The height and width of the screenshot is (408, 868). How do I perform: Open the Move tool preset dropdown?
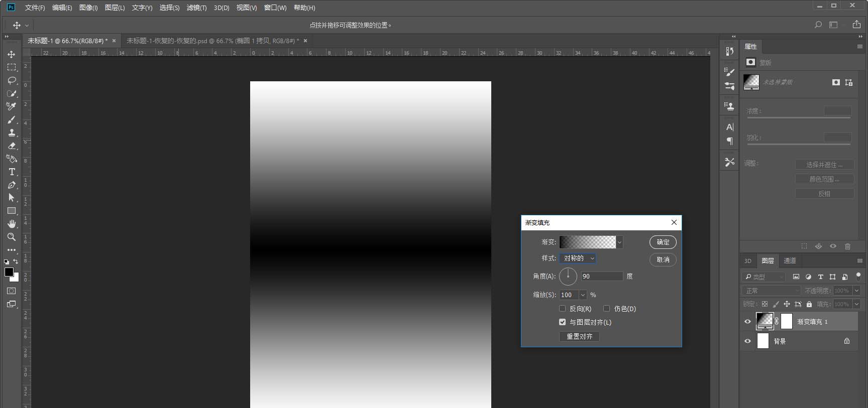click(x=27, y=25)
